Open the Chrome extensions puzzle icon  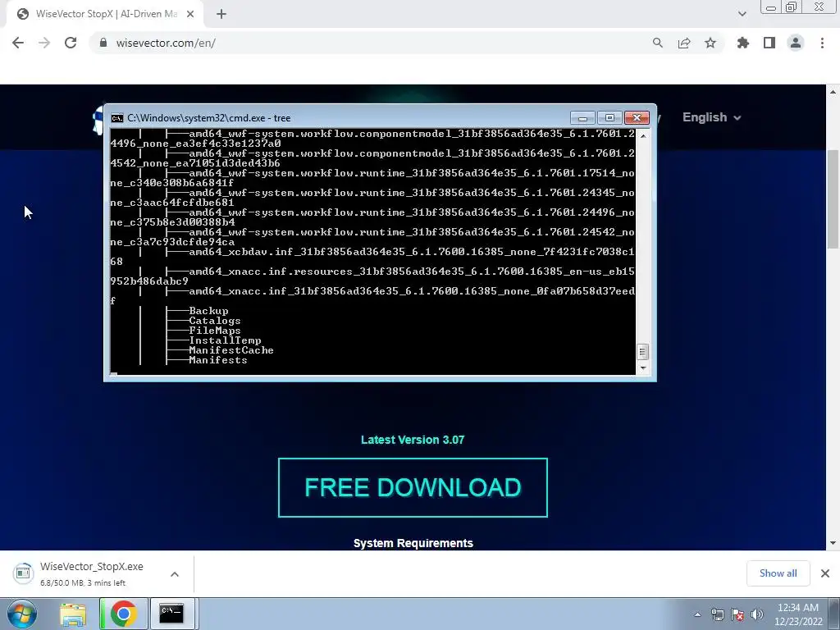tap(742, 43)
